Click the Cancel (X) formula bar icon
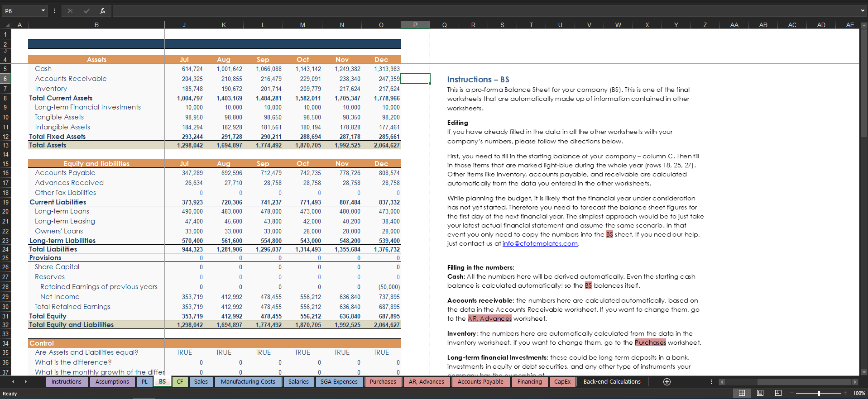Screen dimensions: 868x399 70,11
